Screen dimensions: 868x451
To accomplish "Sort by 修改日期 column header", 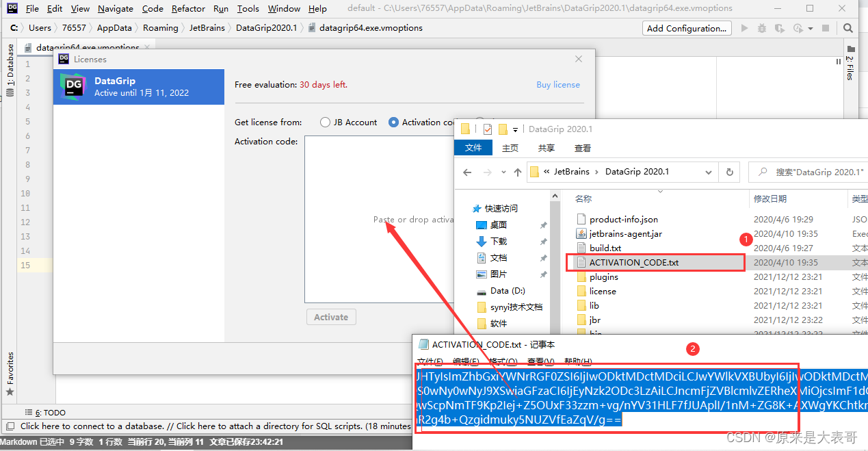I will tap(770, 198).
